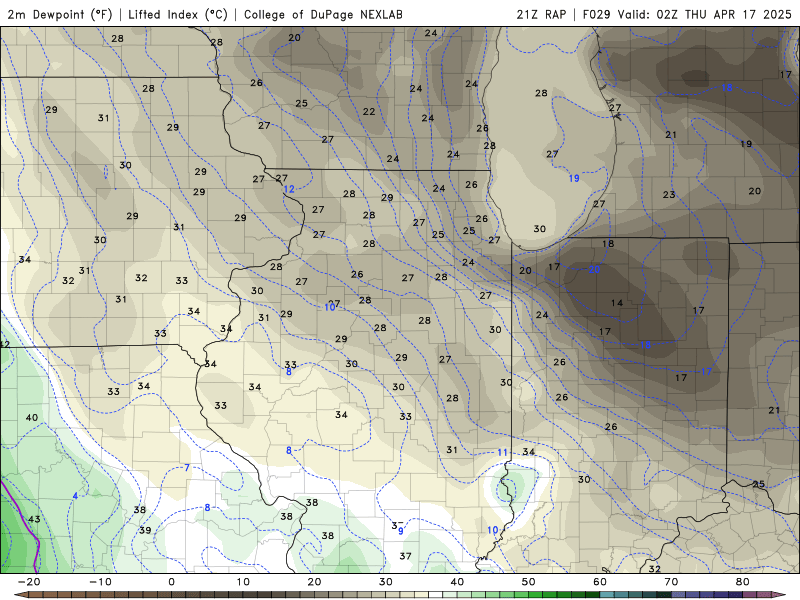The image size is (800, 600).
Task: Click the dewpoint value 14 in the dark region
Action: point(617,303)
